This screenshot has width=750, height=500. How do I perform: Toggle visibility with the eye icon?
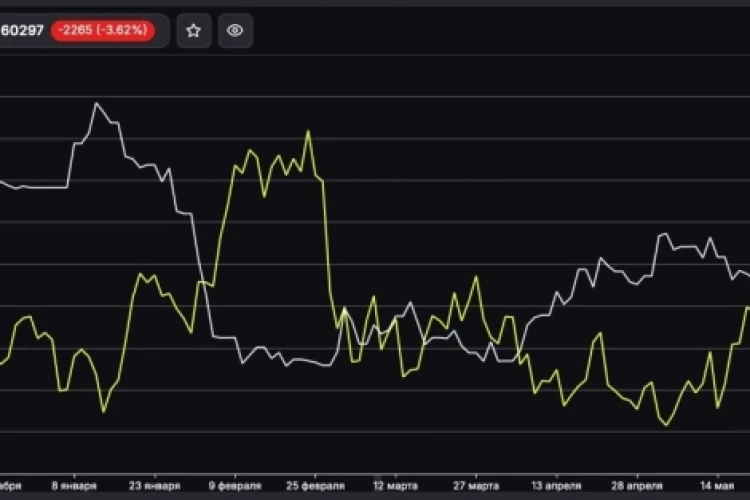(x=235, y=31)
